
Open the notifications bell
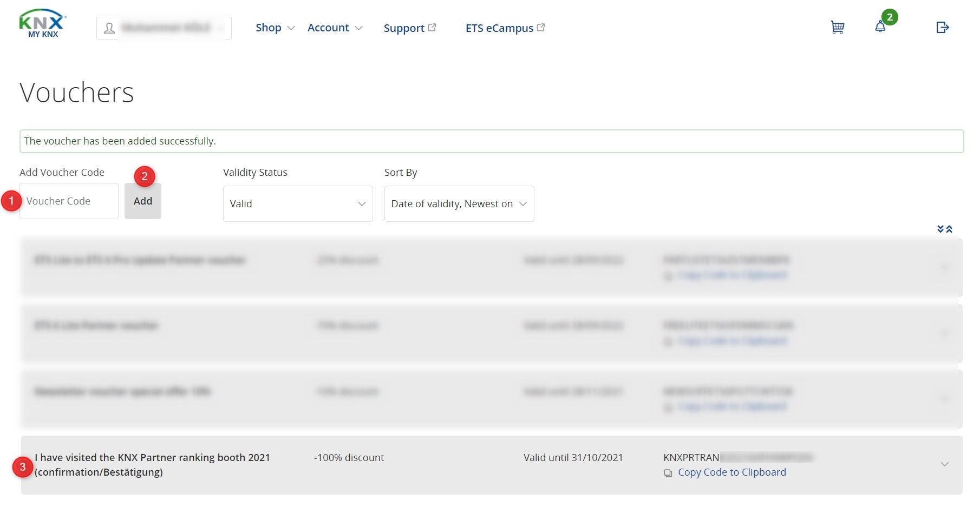coord(880,27)
